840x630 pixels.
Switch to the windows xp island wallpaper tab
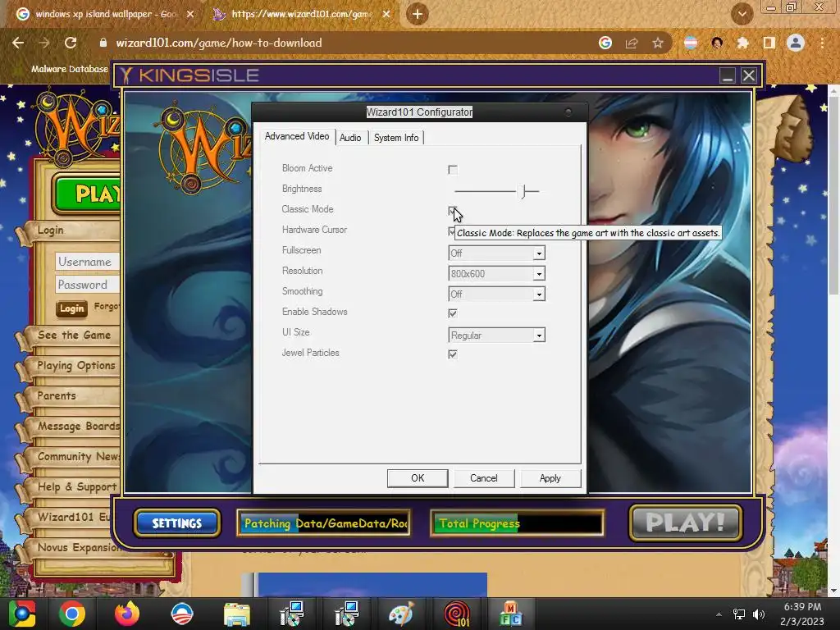(106, 14)
